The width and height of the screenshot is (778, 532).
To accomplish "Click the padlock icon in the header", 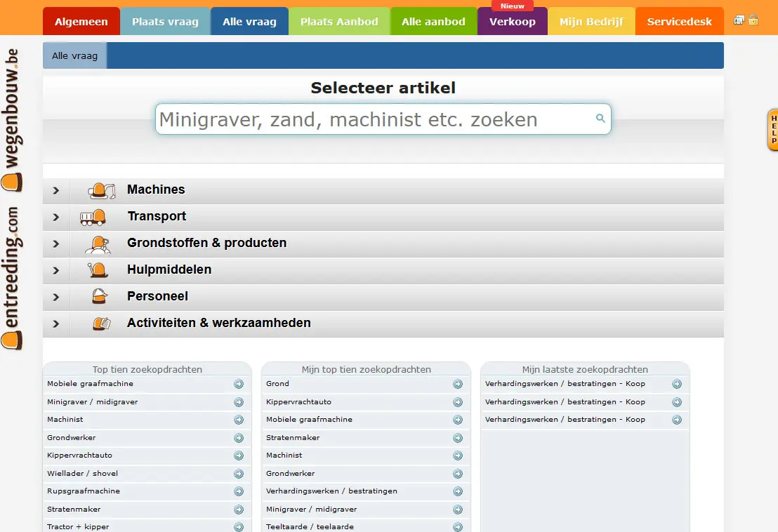I will 753,20.
